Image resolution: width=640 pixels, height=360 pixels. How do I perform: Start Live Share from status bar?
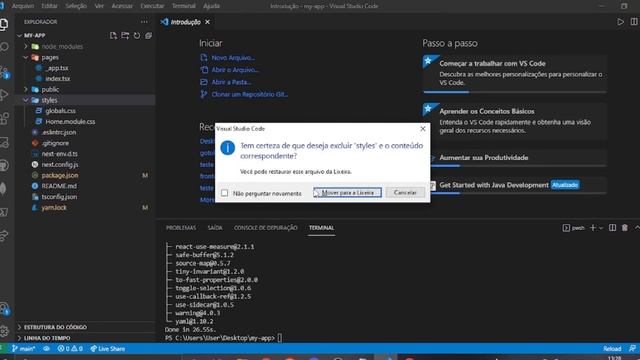[x=108, y=349]
